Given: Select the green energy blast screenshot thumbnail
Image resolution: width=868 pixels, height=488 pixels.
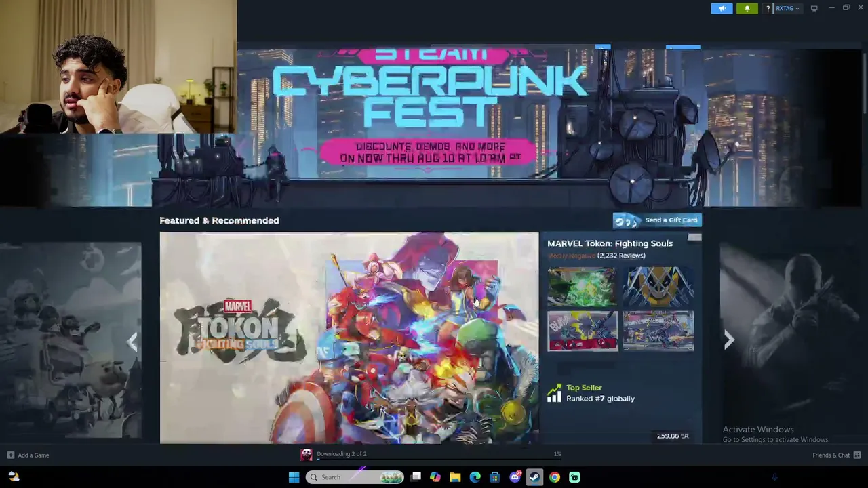Looking at the screenshot, I should (x=583, y=287).
